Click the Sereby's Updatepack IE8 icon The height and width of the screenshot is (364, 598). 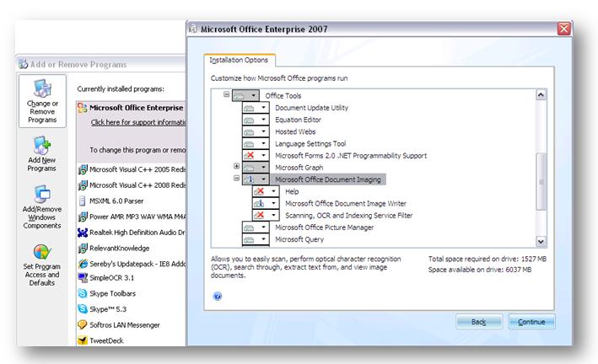pyautogui.click(x=83, y=264)
